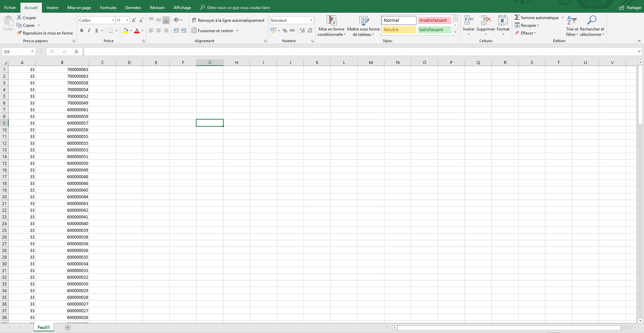This screenshot has width=644, height=333.
Task: Open the font name Calibri dropdown
Action: (x=113, y=20)
